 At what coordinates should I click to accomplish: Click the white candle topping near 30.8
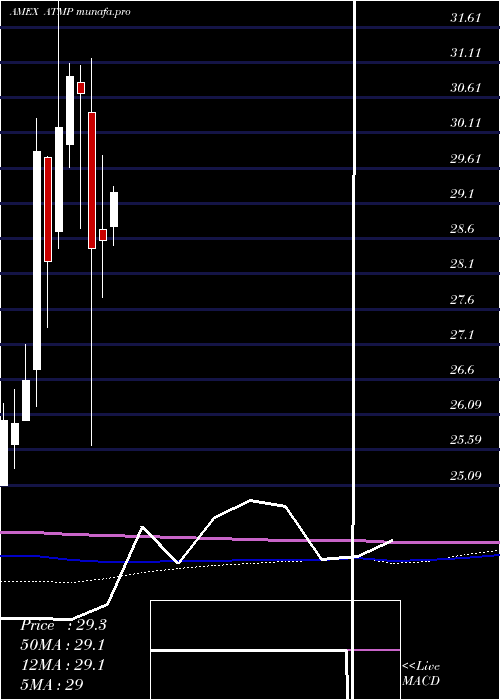click(70, 110)
